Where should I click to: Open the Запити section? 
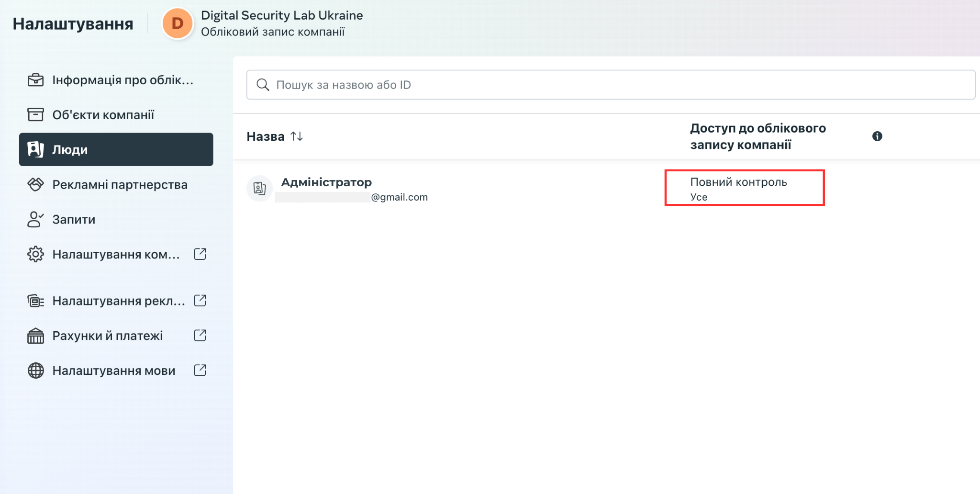coord(116,219)
